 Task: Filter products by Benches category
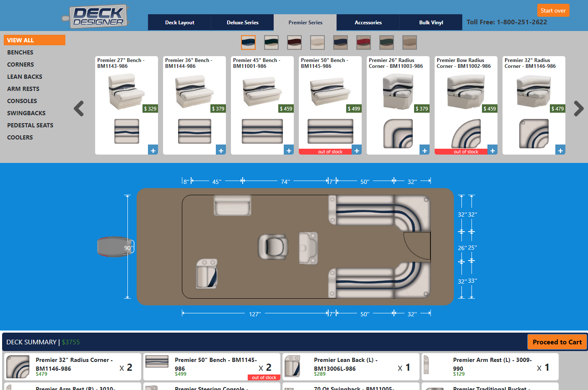20,52
